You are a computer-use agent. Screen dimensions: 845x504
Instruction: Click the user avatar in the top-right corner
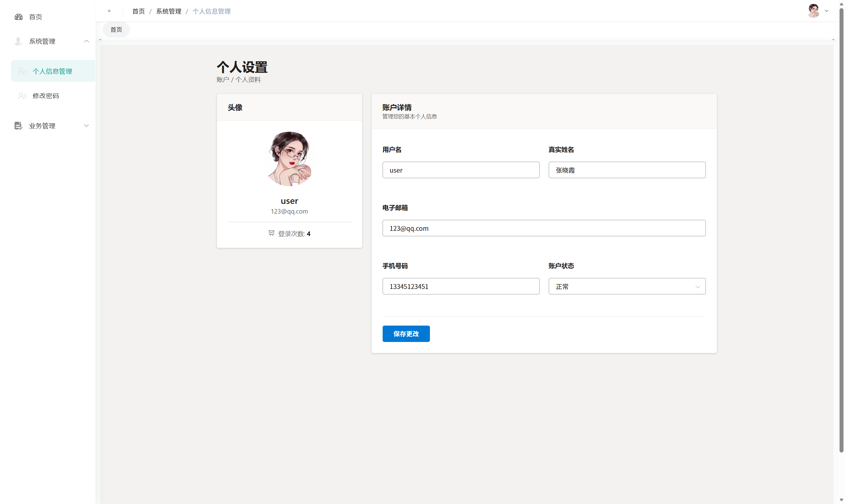pyautogui.click(x=813, y=11)
